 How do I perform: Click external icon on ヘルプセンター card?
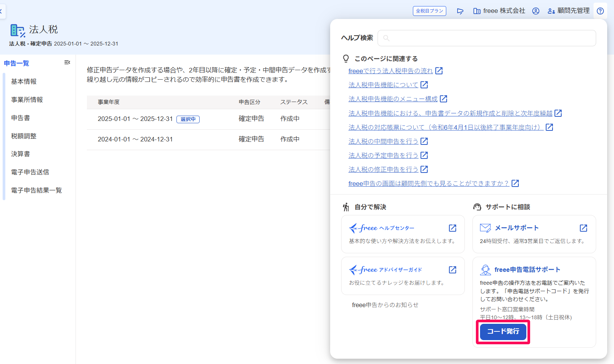[x=453, y=228]
